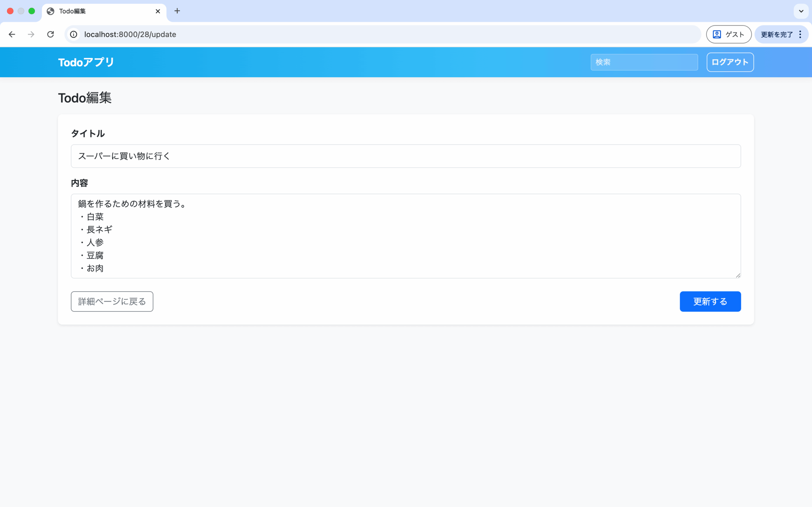Open site information icon in address bar
812x507 pixels.
(74, 34)
